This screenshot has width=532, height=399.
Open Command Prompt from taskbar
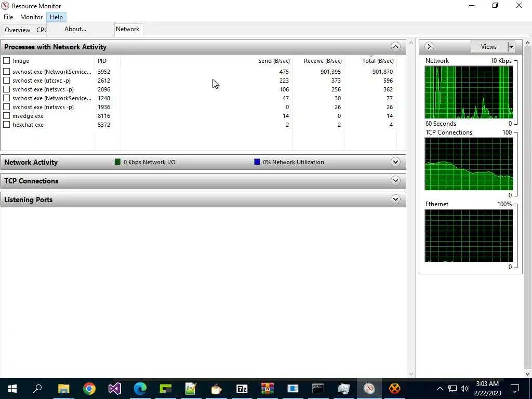pyautogui.click(x=318, y=389)
